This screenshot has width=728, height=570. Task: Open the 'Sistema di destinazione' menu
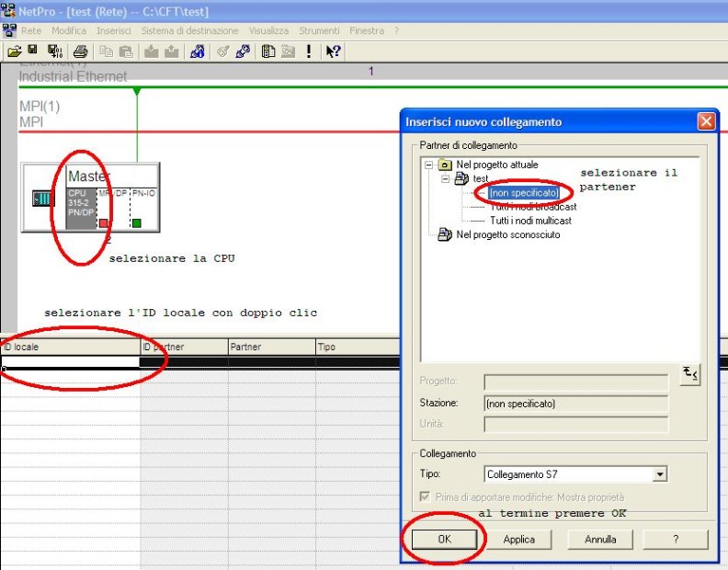pos(189,30)
